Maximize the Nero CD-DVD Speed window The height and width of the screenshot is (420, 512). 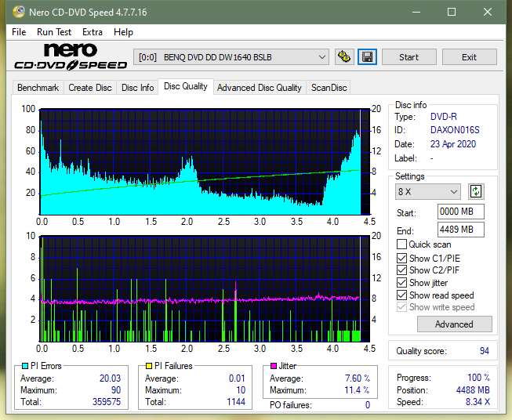point(452,12)
